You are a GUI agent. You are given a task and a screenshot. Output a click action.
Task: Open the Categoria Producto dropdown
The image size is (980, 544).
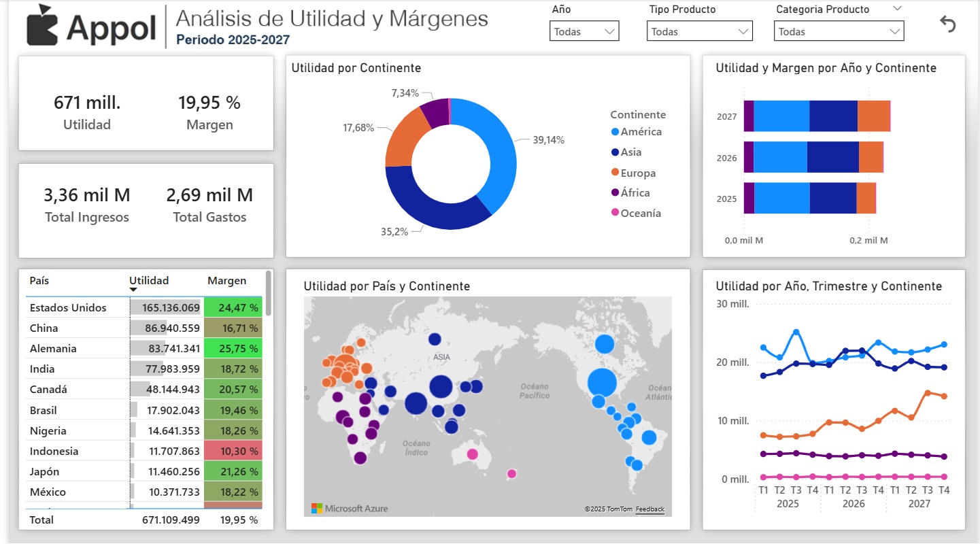(839, 31)
